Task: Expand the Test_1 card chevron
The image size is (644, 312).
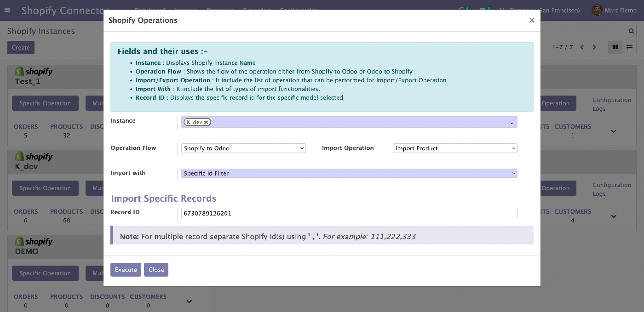Action: 614,131
